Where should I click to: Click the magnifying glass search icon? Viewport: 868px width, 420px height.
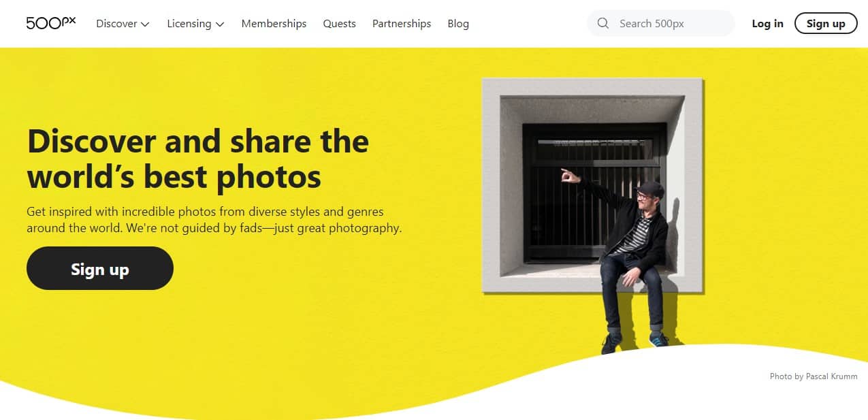602,23
